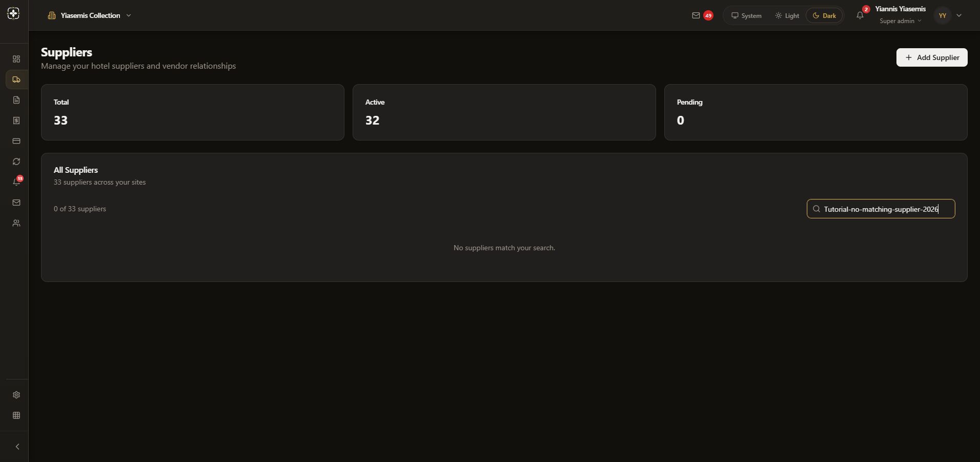Switch theme to Light
Screen dimensions: 980x462
[x=787, y=15]
